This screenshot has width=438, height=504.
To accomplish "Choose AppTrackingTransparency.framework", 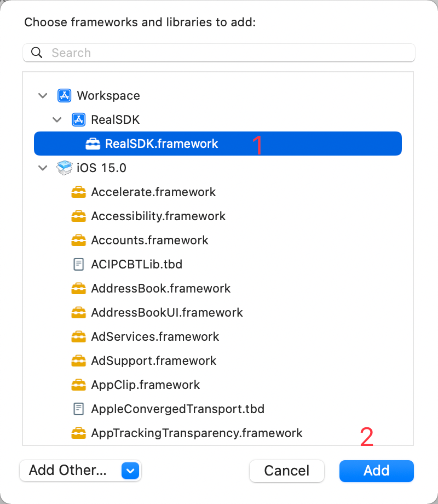I will pos(197,433).
